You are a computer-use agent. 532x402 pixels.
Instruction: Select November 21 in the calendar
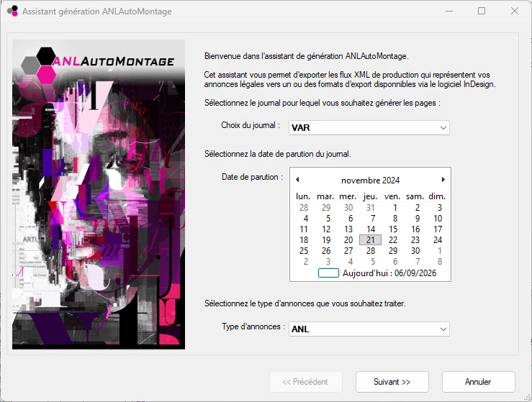[370, 240]
